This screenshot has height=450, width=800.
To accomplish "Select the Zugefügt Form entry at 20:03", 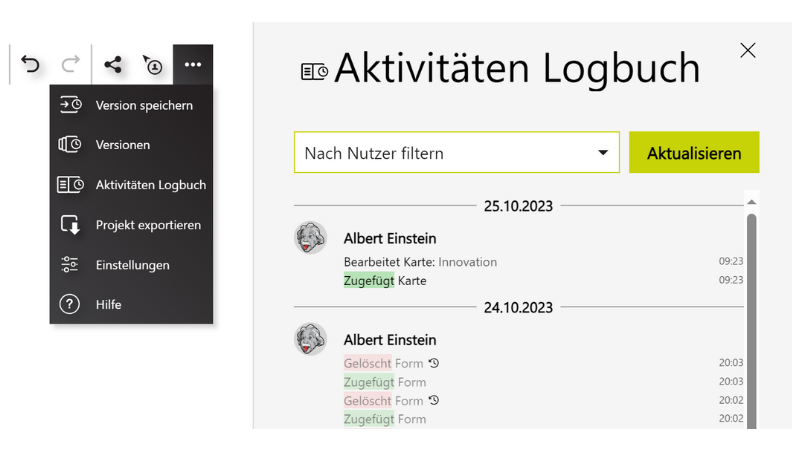I will point(543,382).
